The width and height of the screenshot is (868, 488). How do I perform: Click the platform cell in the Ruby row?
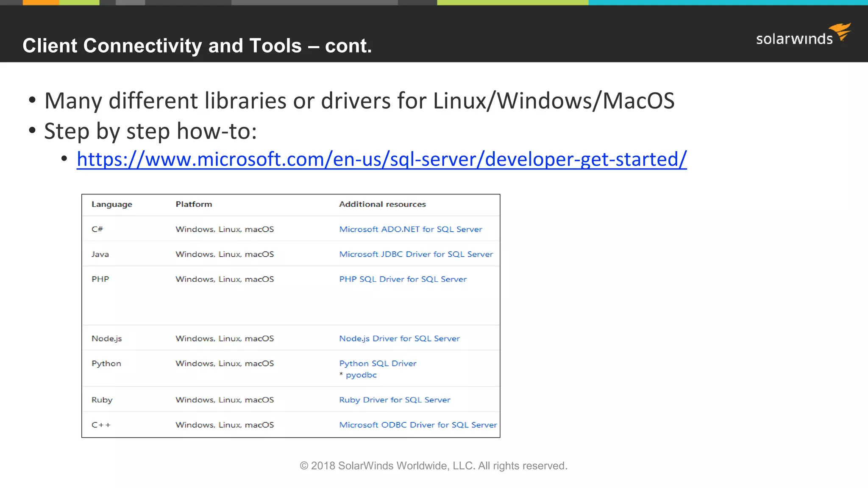(225, 400)
